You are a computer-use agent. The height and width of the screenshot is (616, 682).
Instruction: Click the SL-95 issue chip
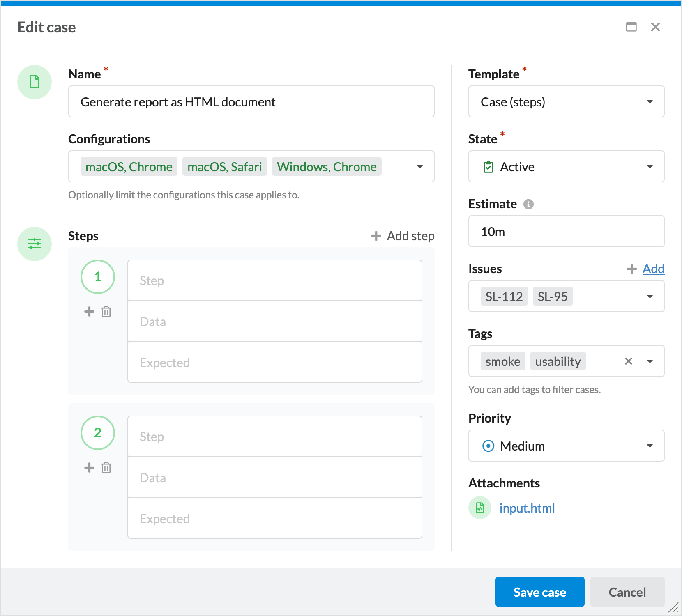pyautogui.click(x=553, y=297)
